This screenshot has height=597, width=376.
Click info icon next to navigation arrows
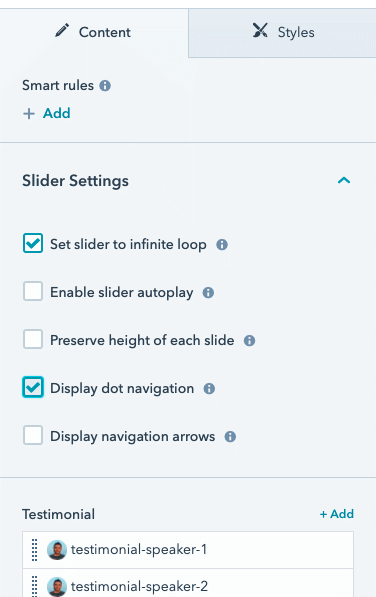(x=230, y=437)
